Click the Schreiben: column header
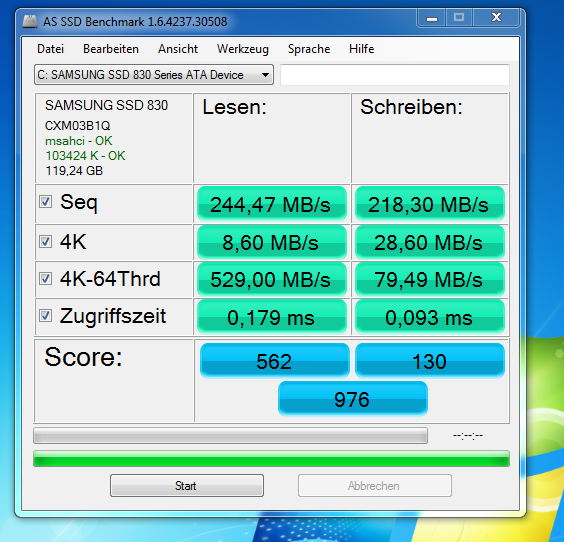The image size is (564, 542). 411,107
